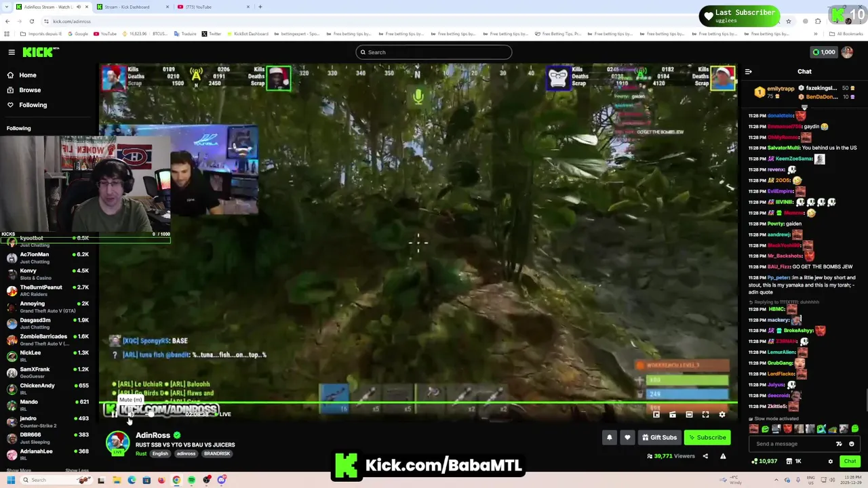Open Konvy channel in sidebar
This screenshot has height=488, width=868.
(x=47, y=274)
